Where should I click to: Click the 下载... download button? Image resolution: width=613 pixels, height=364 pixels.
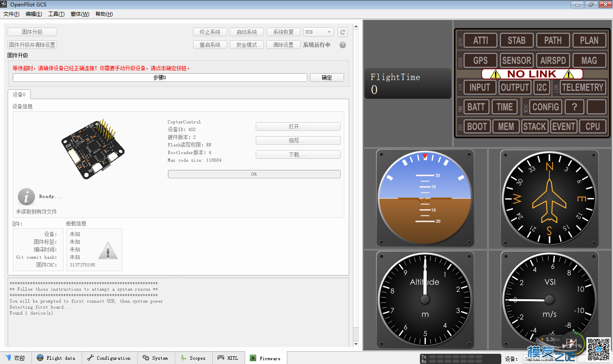(x=298, y=155)
